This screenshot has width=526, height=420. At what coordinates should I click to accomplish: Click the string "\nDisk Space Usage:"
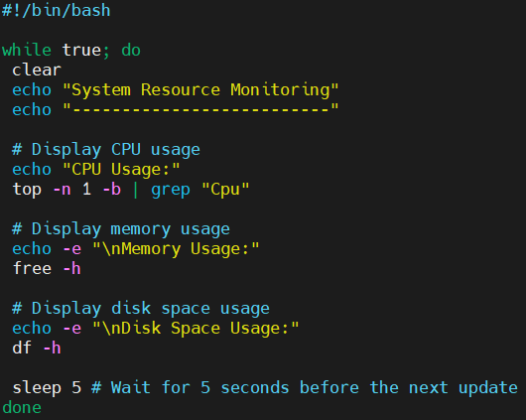coord(196,329)
